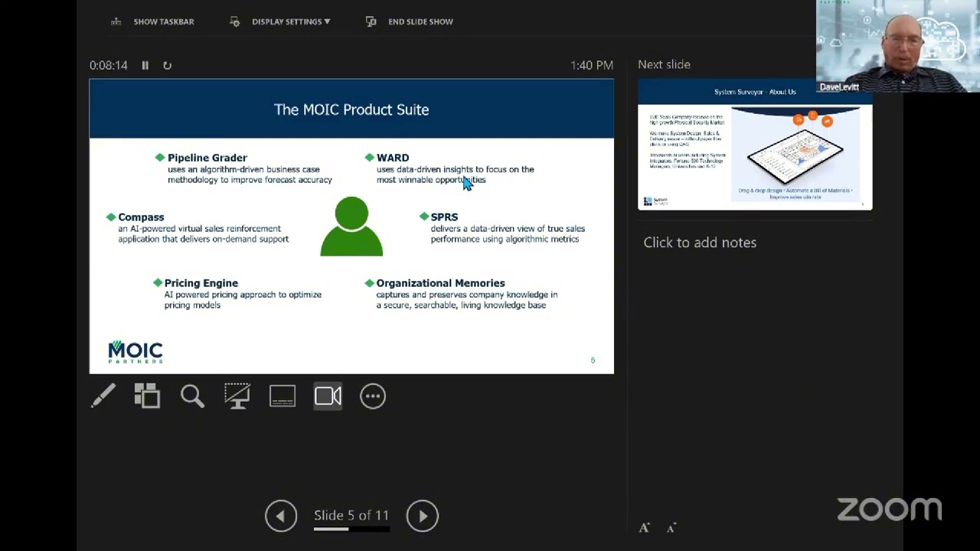This screenshot has width=980, height=551.
Task: Click to add notes field
Action: pos(700,243)
